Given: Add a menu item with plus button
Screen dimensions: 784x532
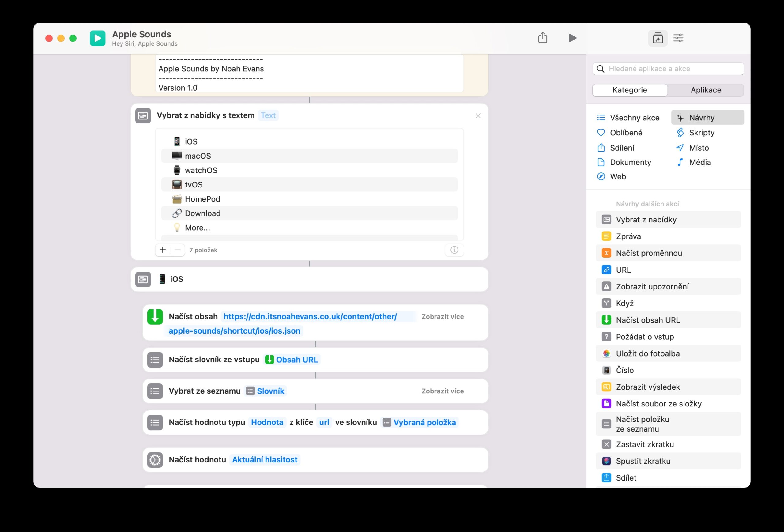Looking at the screenshot, I should point(163,250).
